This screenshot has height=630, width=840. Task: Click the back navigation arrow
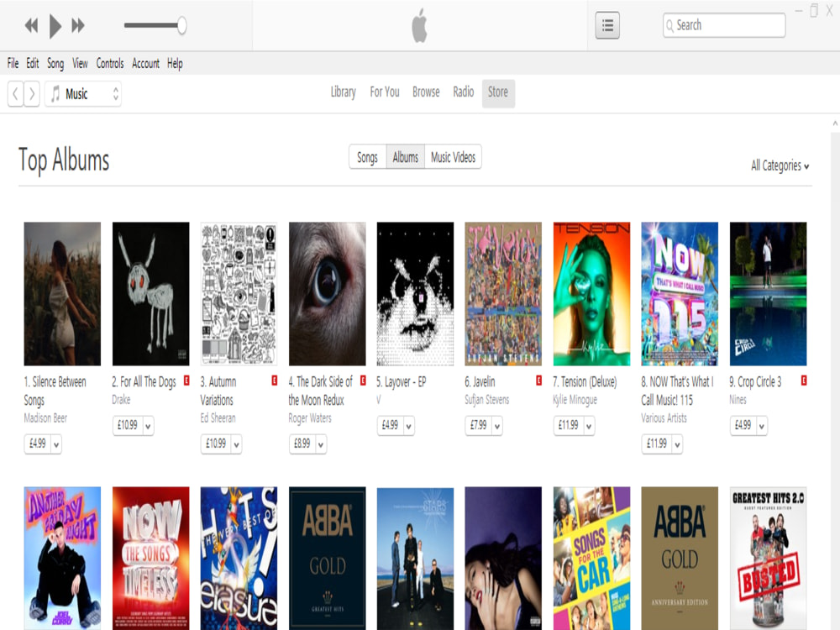click(14, 94)
